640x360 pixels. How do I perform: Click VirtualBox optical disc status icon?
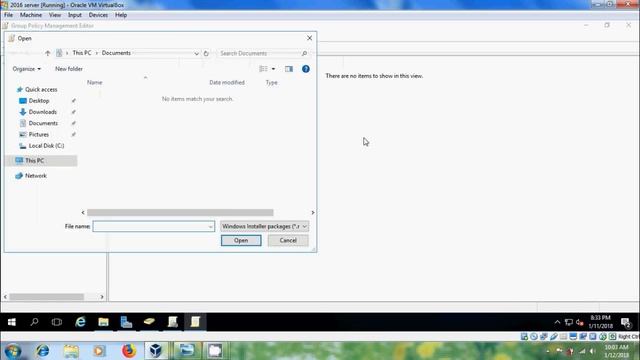click(534, 337)
